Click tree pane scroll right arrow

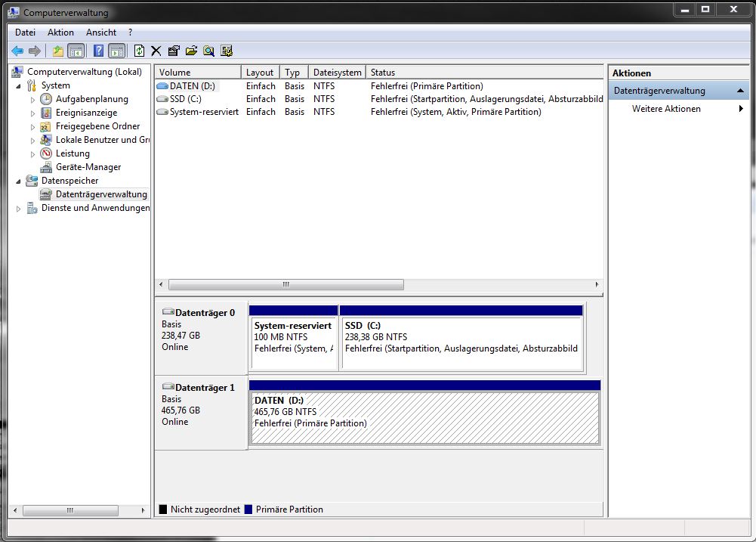143,510
